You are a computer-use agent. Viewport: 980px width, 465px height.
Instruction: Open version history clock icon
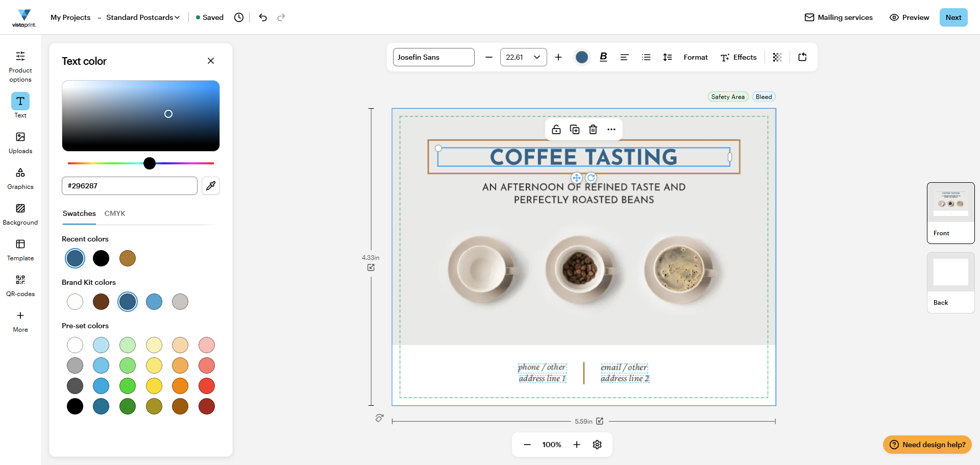point(239,17)
